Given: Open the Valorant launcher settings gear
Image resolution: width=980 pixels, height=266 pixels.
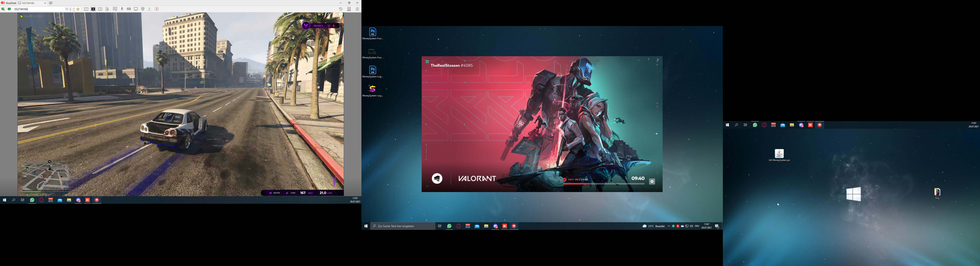Looking at the screenshot, I should pos(652,181).
